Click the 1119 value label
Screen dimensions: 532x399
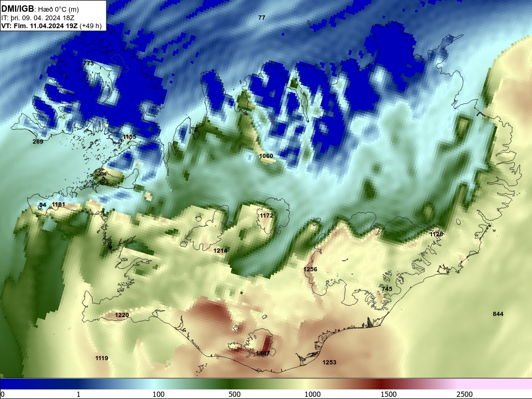pyautogui.click(x=102, y=358)
